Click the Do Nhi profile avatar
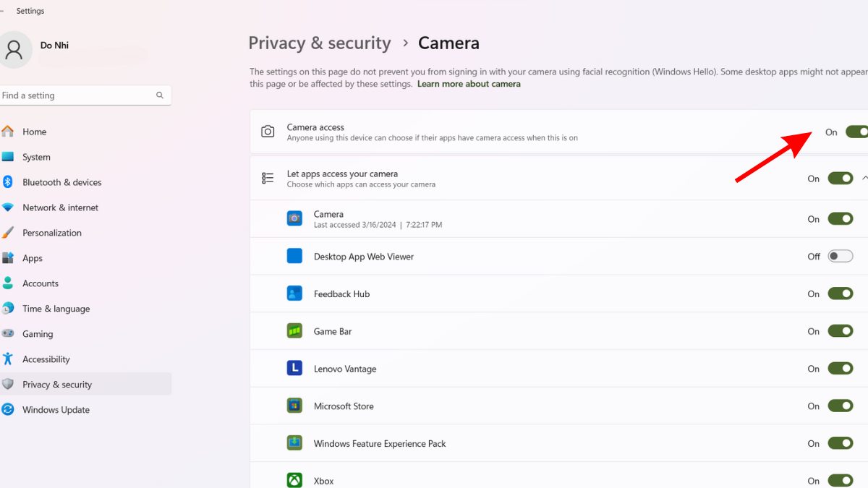 (x=14, y=49)
